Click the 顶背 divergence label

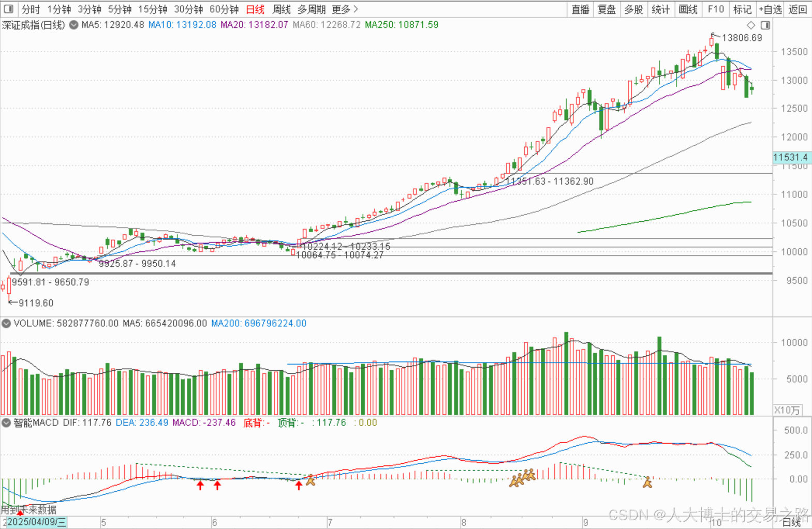[291, 423]
